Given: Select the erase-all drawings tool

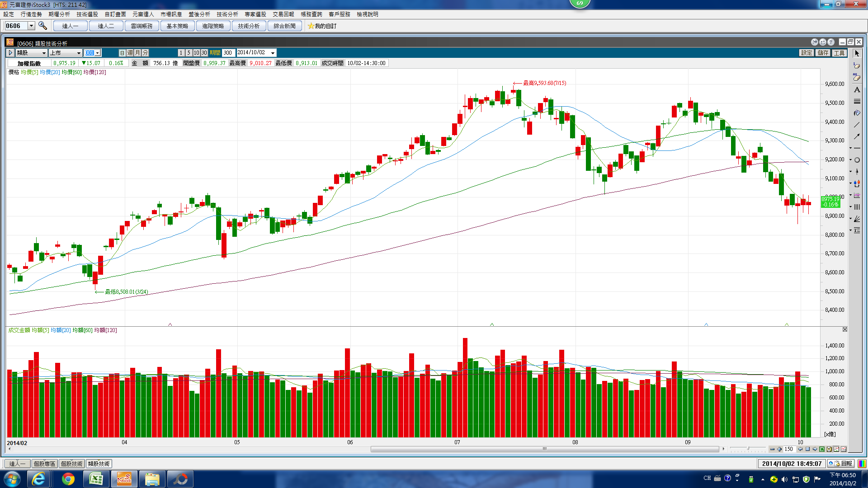Looking at the screenshot, I should coord(857,77).
